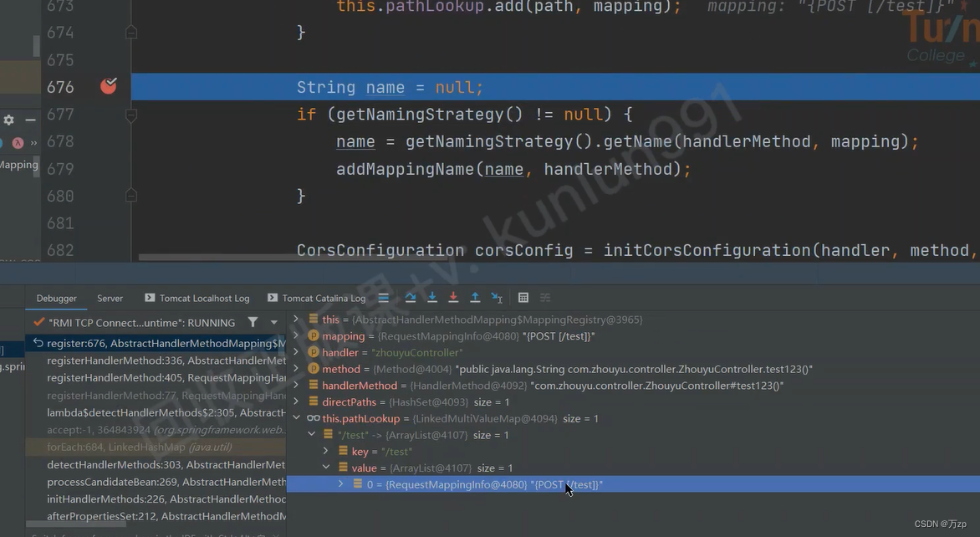Click the checkmark beside RMI TCP thread
The image size is (980, 537).
38,322
